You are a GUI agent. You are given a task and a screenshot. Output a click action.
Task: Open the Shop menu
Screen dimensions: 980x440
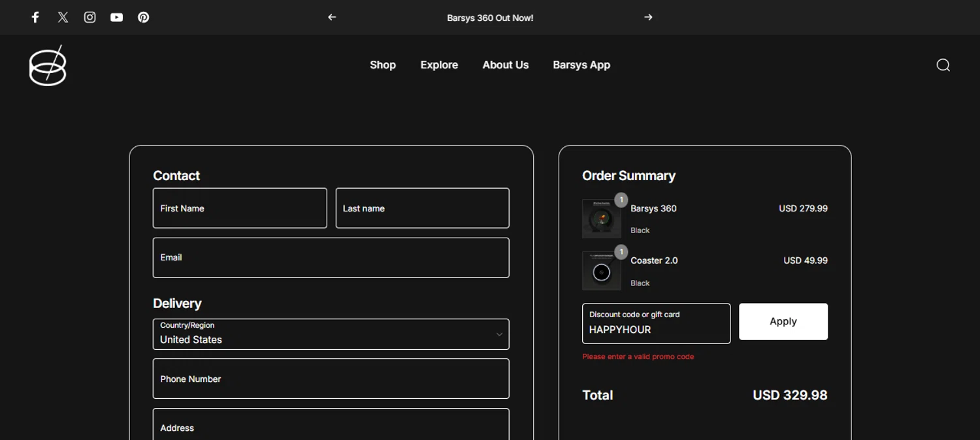tap(383, 65)
